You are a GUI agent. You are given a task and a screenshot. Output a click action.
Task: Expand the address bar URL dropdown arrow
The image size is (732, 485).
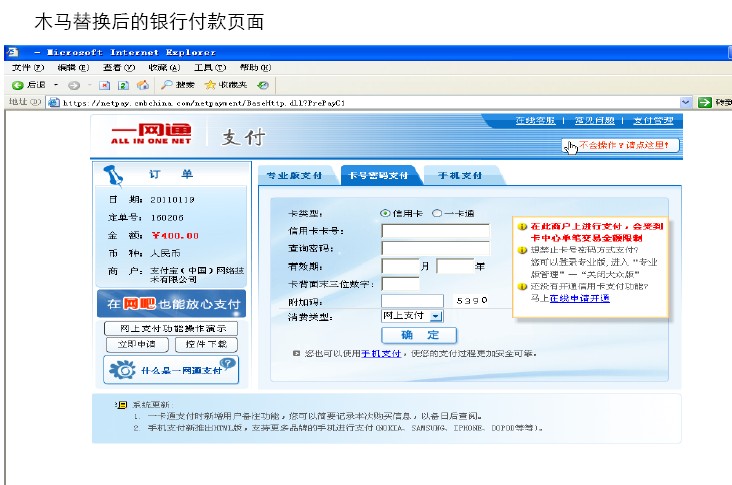(685, 102)
